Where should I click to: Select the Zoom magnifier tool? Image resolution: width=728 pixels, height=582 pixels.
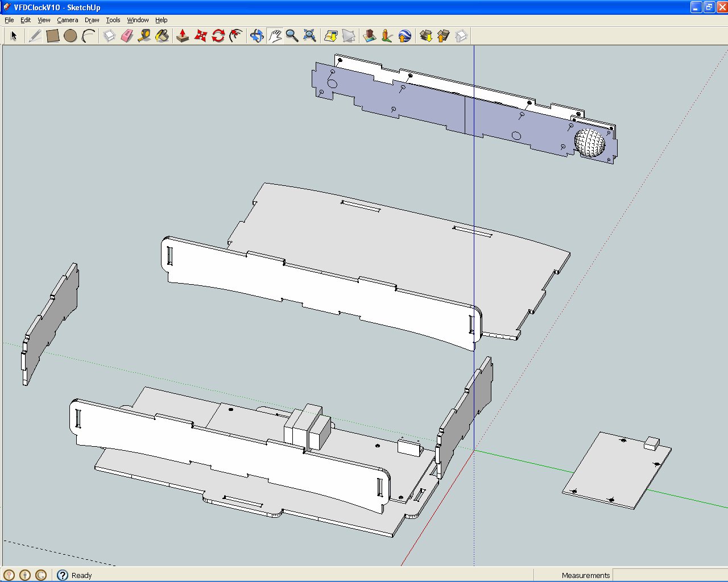[292, 36]
